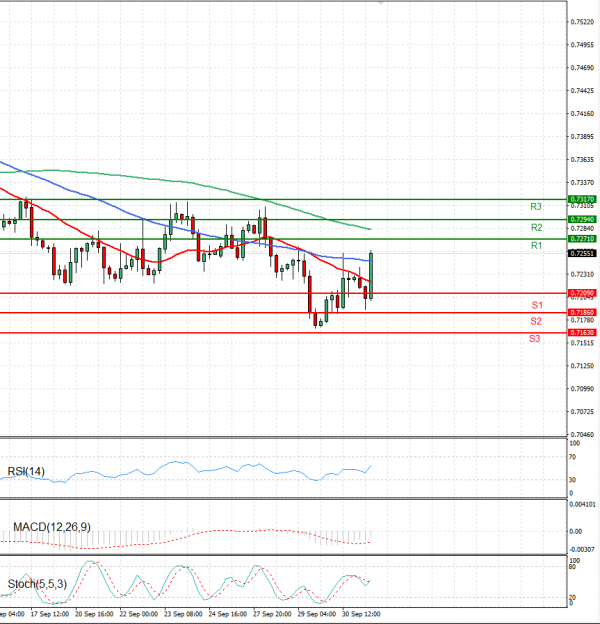Click the RSI(14) indicator label
600x624 pixels.
point(26,472)
